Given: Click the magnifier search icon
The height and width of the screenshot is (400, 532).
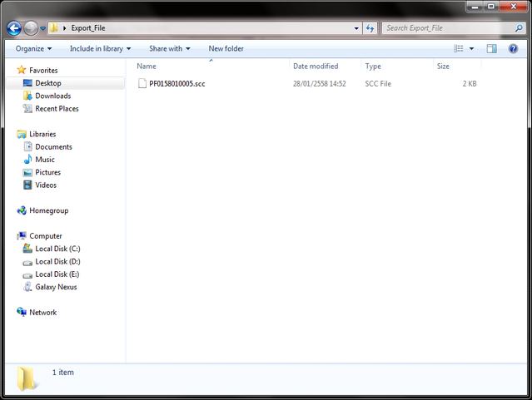Looking at the screenshot, I should pyautogui.click(x=519, y=28).
